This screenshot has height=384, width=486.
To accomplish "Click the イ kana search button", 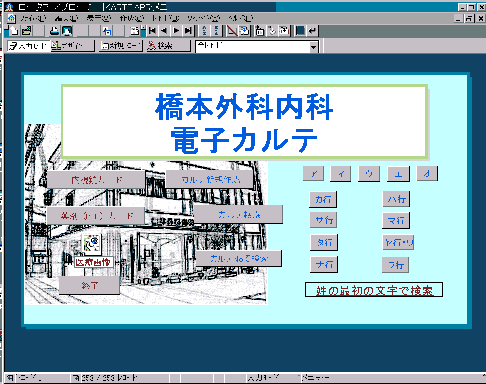I will [x=341, y=174].
